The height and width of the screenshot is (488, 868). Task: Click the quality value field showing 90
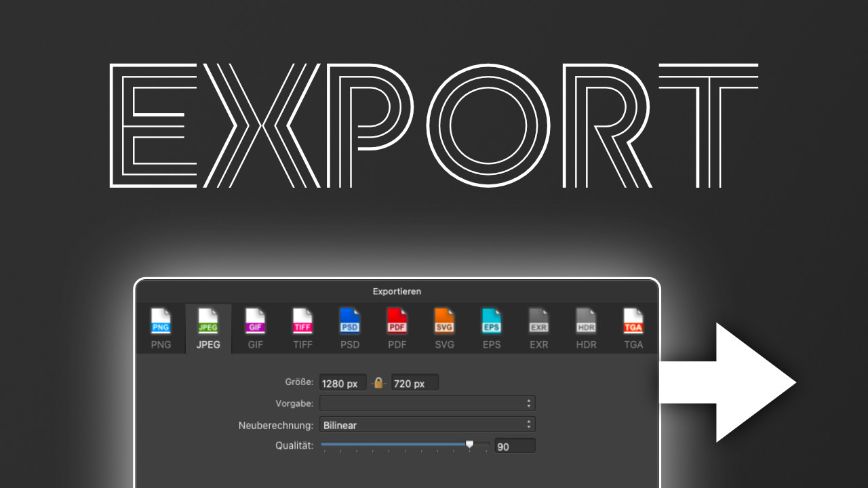point(515,447)
